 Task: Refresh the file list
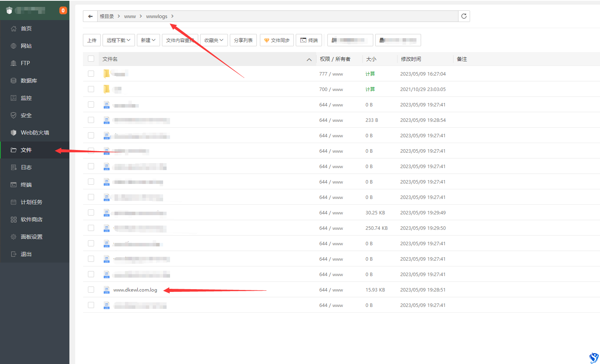point(464,16)
